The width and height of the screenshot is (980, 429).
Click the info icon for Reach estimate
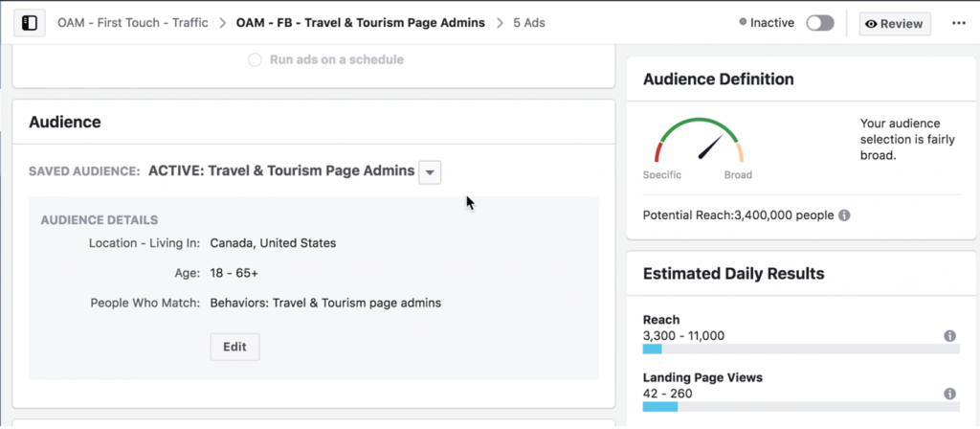click(x=949, y=336)
